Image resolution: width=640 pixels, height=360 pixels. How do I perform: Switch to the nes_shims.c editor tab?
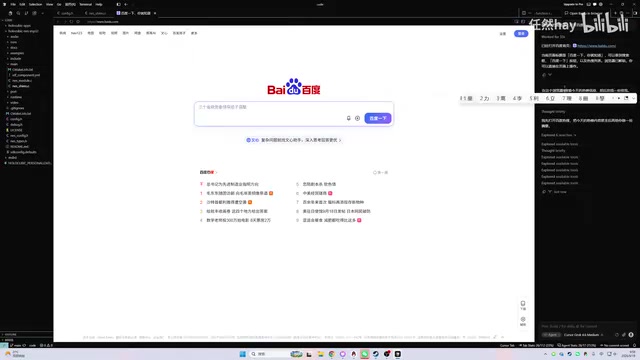98,13
